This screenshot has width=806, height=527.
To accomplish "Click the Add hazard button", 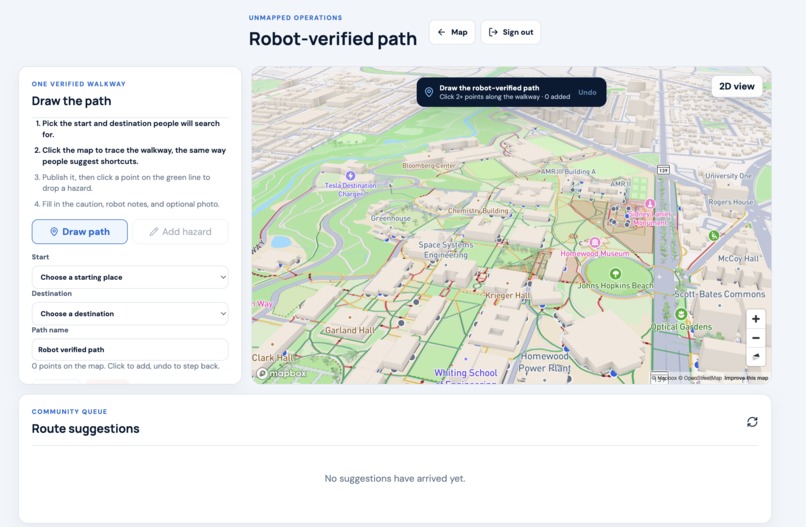I will 180,231.
